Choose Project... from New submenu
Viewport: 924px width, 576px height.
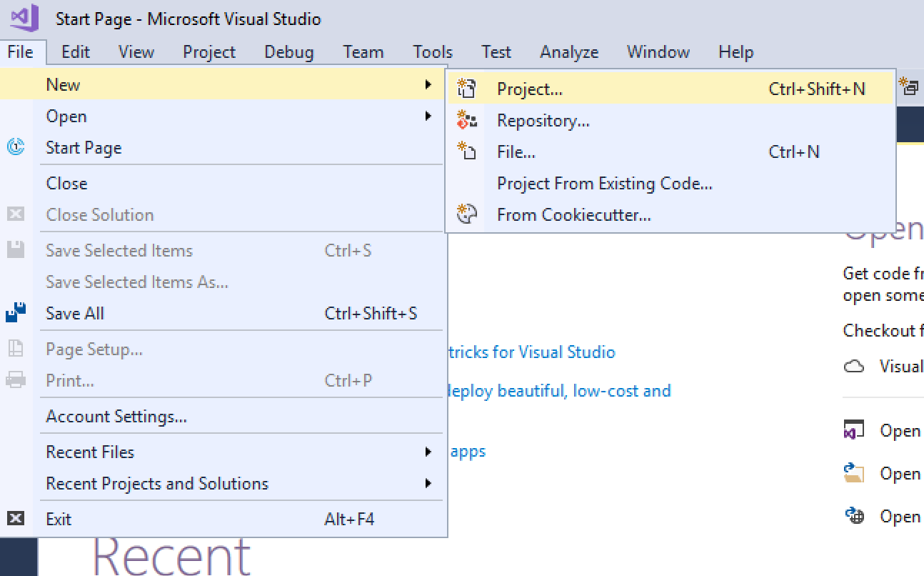tap(671, 89)
